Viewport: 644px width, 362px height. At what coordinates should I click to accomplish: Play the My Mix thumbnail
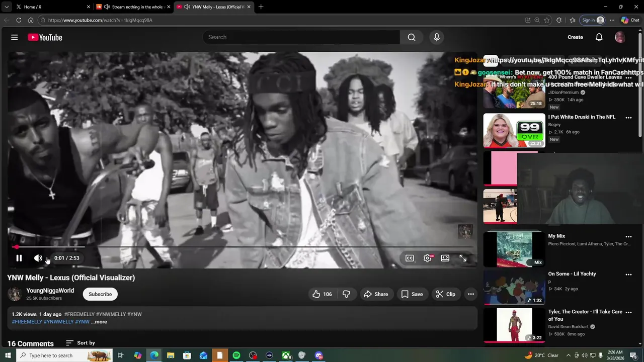coord(514,249)
